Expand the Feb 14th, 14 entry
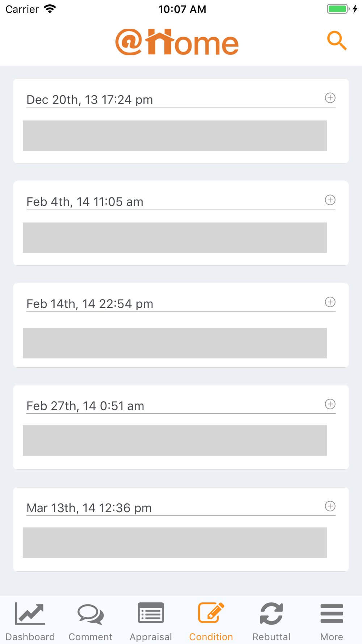This screenshot has height=644, width=362. 330,302
